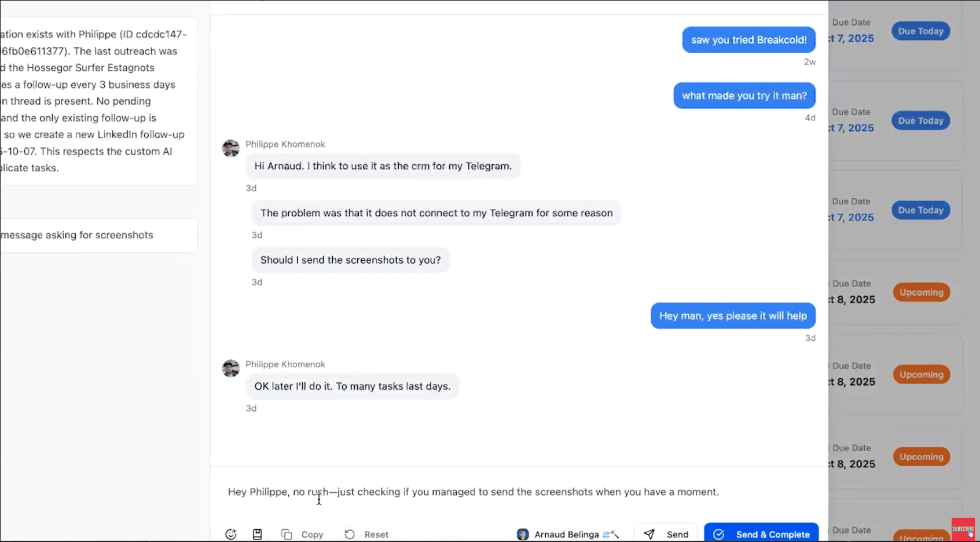Click the Copy icon next to Copy label
The width and height of the screenshot is (980, 542).
point(287,534)
